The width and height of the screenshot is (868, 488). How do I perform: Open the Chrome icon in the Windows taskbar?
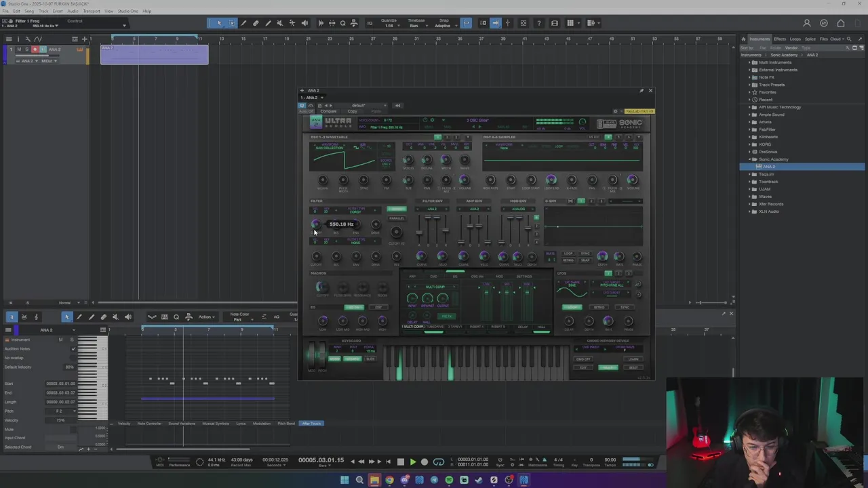coord(390,479)
